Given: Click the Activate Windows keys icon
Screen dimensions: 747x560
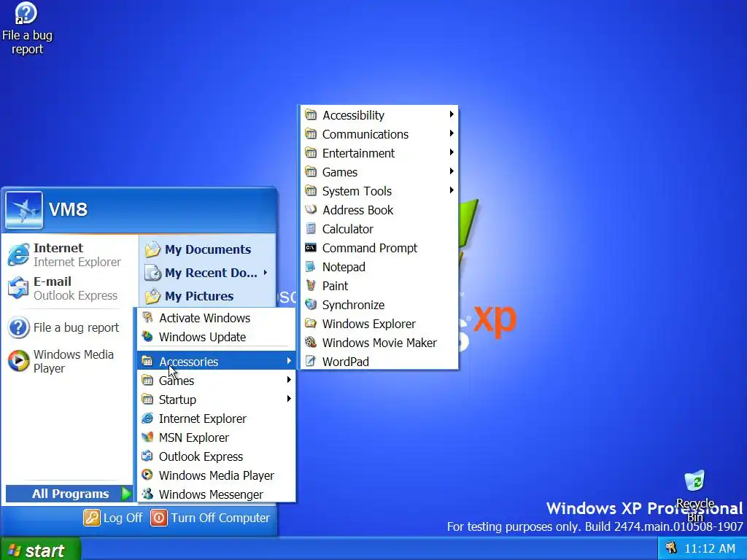Looking at the screenshot, I should (147, 318).
